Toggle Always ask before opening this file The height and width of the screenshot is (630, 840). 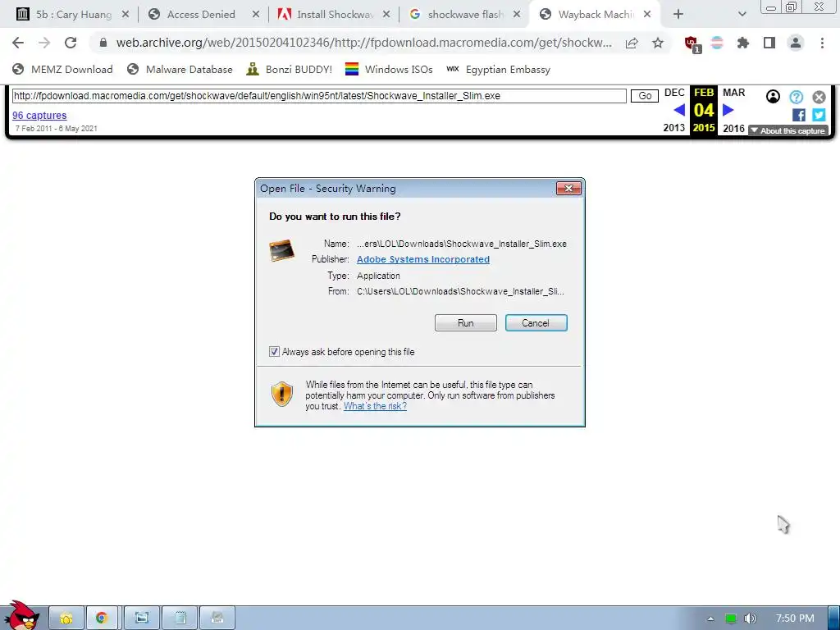pyautogui.click(x=274, y=352)
